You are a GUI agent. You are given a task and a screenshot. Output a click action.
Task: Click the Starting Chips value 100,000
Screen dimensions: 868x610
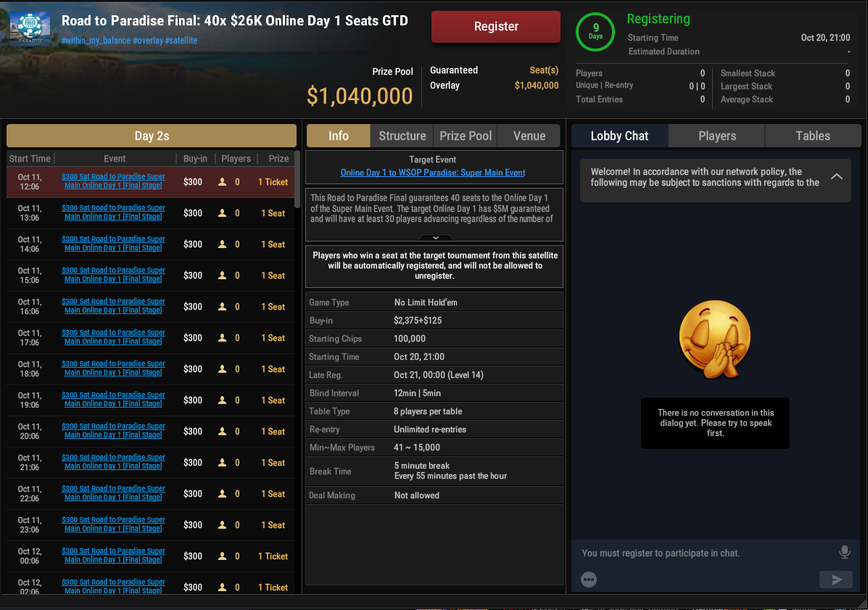(410, 339)
